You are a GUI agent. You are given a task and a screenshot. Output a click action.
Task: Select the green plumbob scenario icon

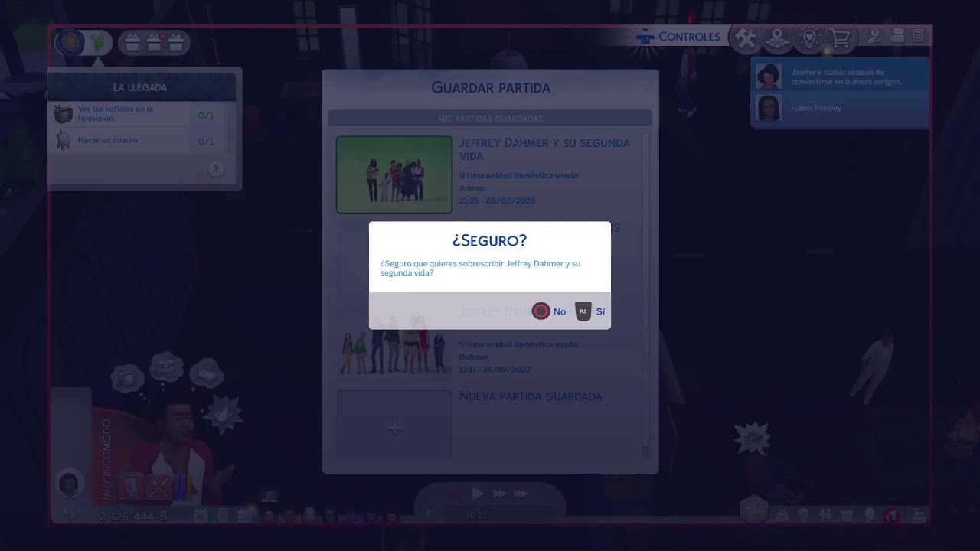click(98, 43)
